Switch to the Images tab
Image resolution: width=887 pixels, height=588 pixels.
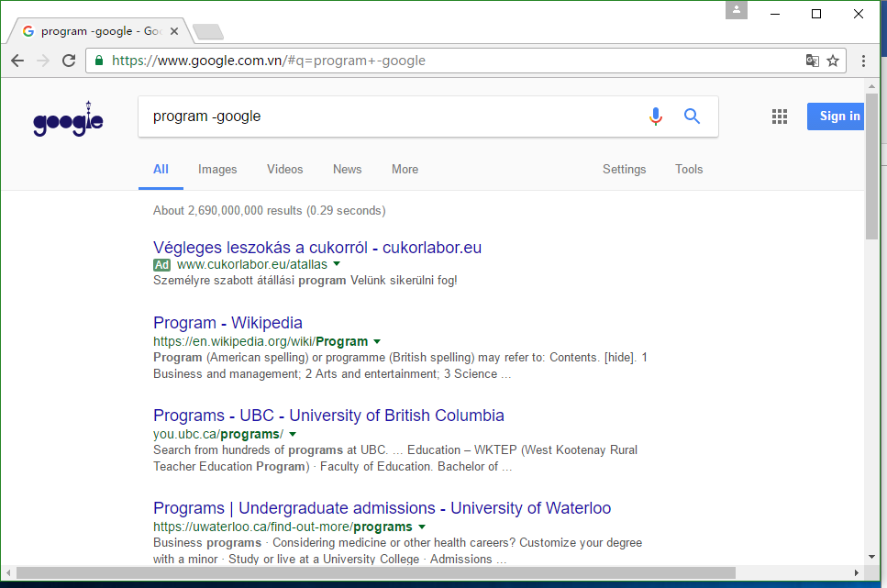[x=217, y=169]
